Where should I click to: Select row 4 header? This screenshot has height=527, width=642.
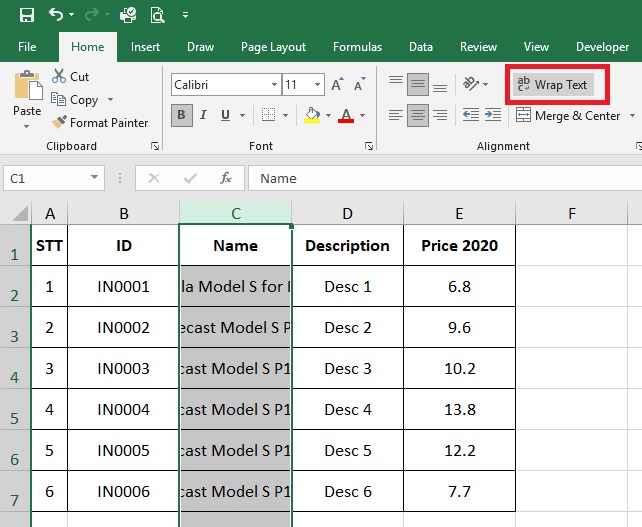click(15, 368)
